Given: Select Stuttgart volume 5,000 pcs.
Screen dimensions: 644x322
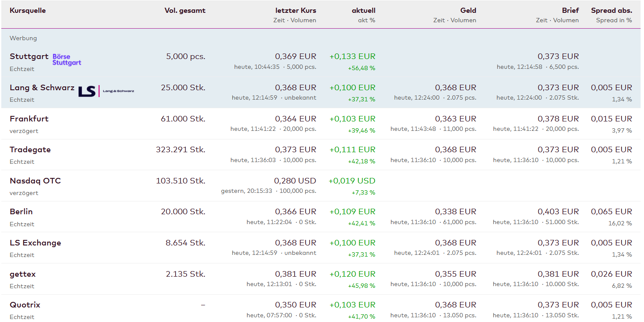Looking at the screenshot, I should coord(186,56).
